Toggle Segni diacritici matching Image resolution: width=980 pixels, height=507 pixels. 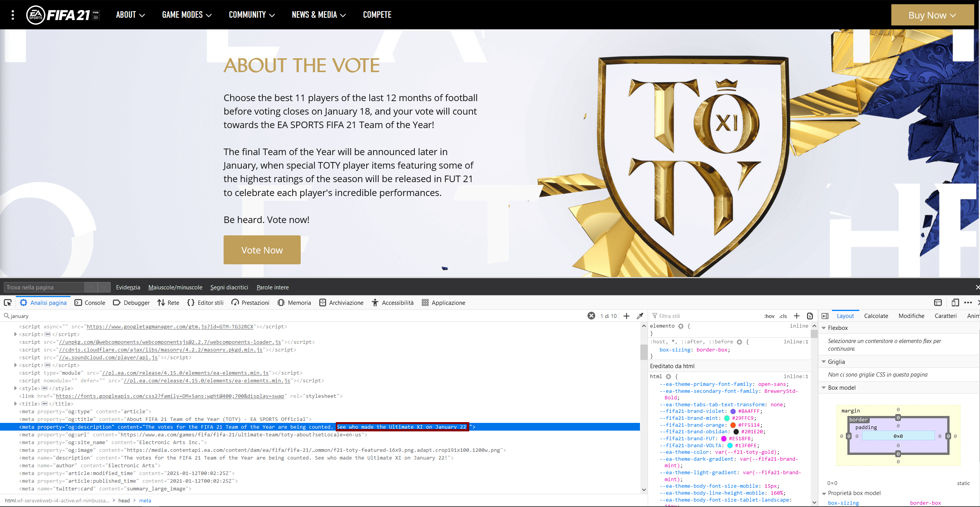pos(229,287)
